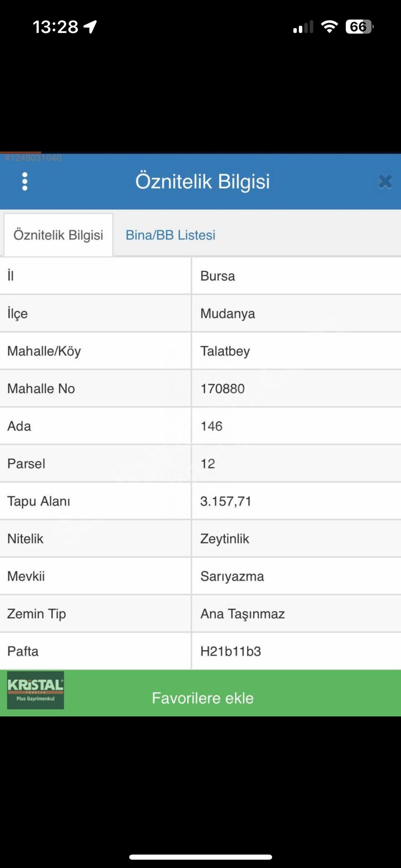Tap the location arrow in status bar
This screenshot has width=401, height=868.
point(90,27)
